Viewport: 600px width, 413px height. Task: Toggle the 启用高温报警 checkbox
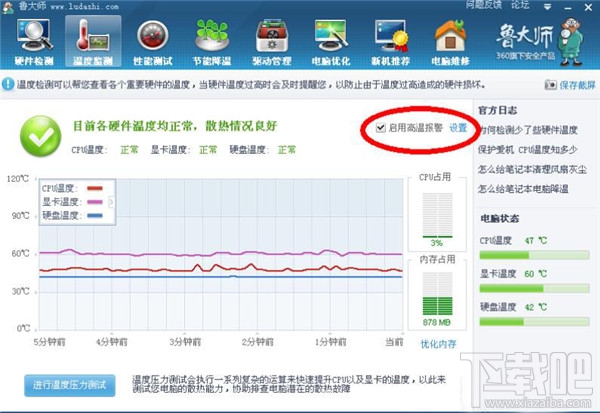[380, 127]
